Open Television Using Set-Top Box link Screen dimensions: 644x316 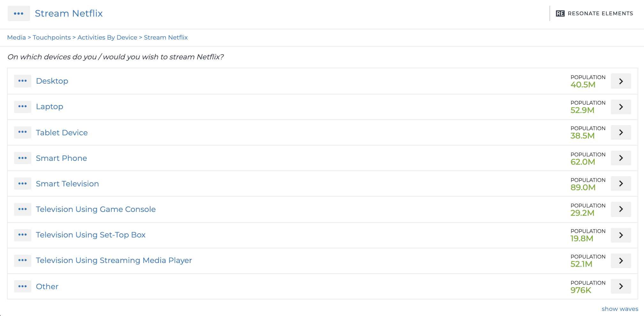(91, 235)
